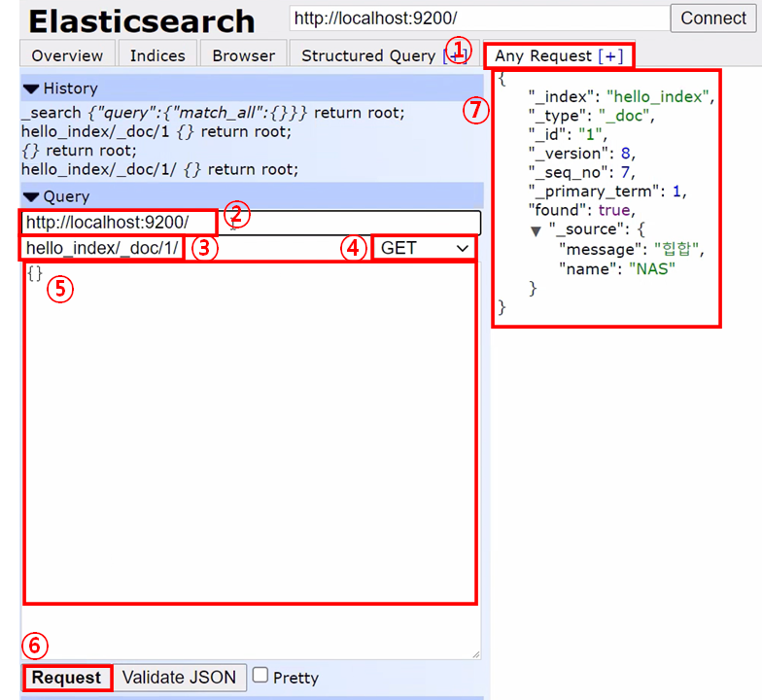
Task: Click the "_doc" type value
Action: pyautogui.click(x=624, y=116)
